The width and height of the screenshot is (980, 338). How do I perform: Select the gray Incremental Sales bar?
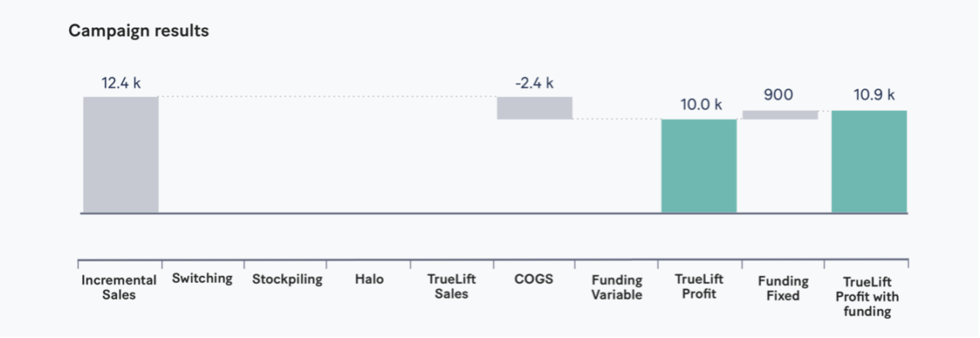(121, 154)
